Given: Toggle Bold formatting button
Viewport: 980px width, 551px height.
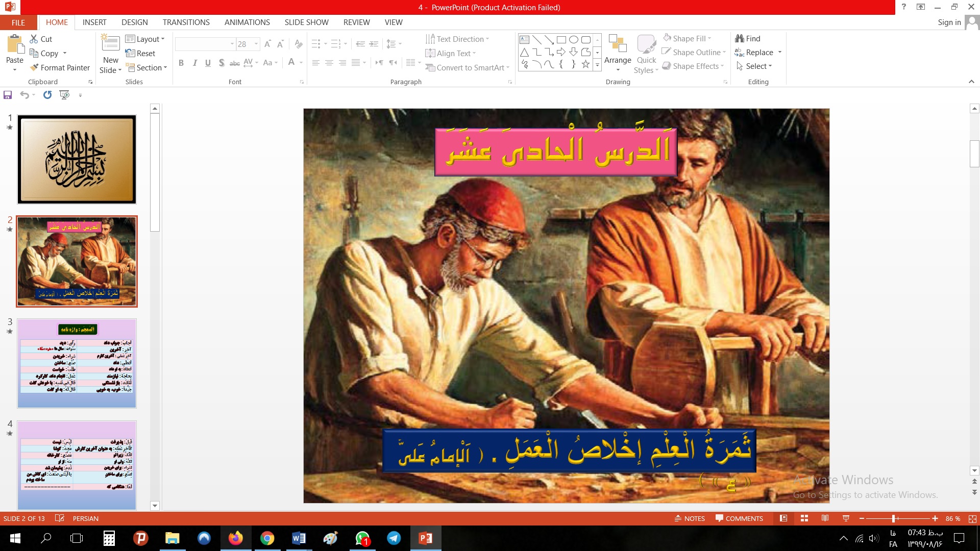Looking at the screenshot, I should click(x=181, y=63).
